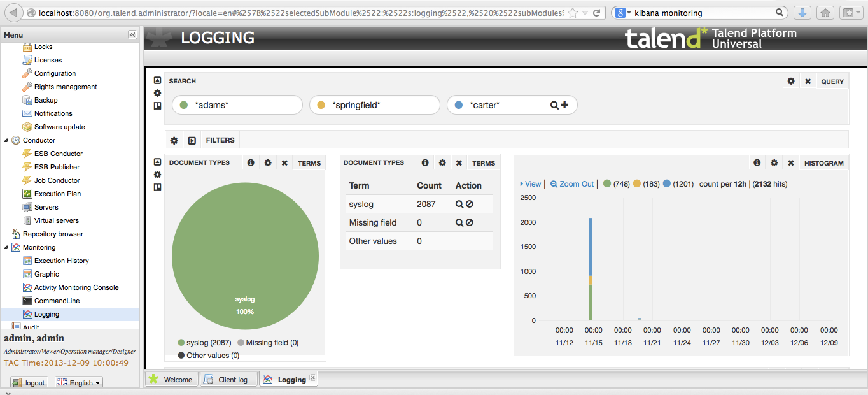Open the search panel settings gear
Screen dimensions: 868x395
pyautogui.click(x=791, y=82)
